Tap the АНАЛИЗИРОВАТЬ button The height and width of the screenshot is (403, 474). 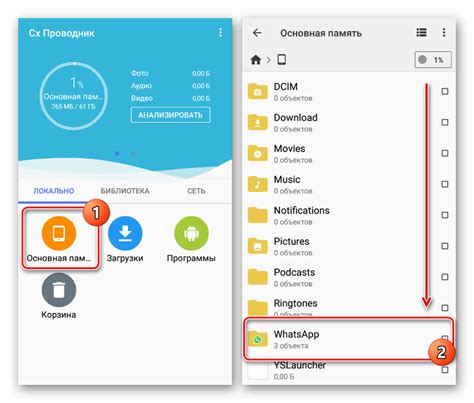click(170, 115)
